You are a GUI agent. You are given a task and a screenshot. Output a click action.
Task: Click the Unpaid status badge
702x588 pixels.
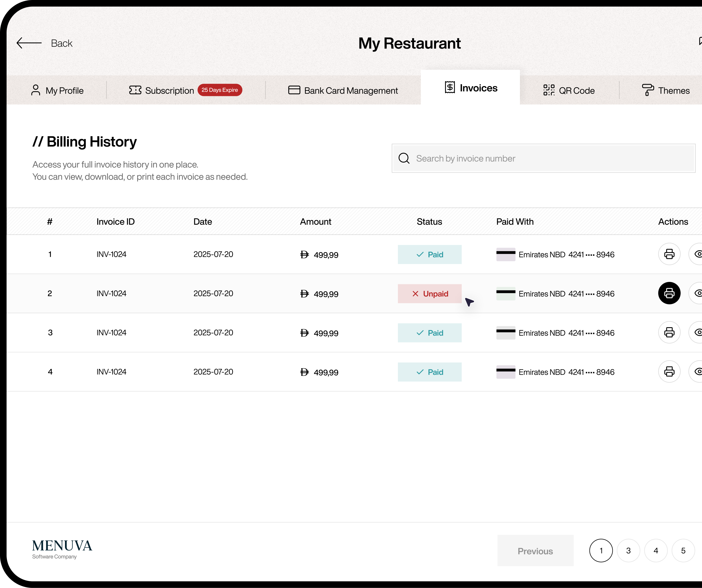coord(430,294)
